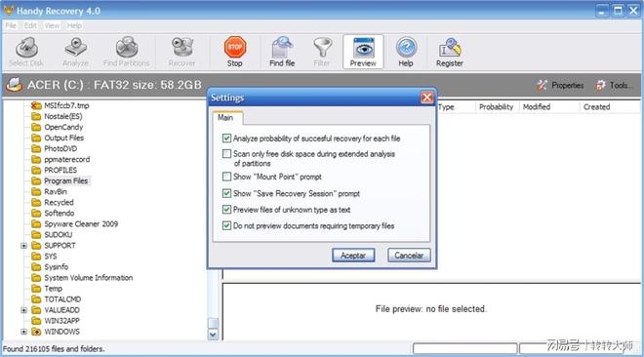Click the tree scrollbar down arrow
The image size is (644, 357).
[x=213, y=335]
